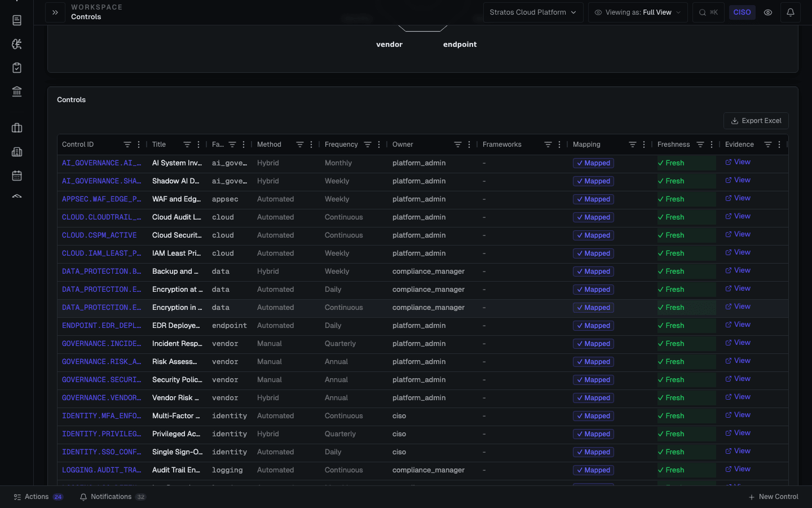Open the Title column options menu
Screen dimensions: 812x508
[198, 144]
